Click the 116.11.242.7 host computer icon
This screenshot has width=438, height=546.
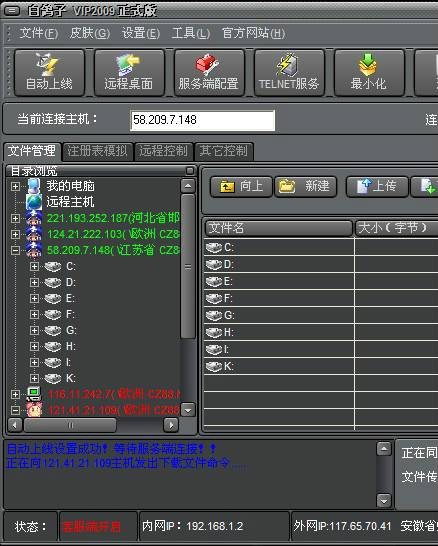coord(34,394)
